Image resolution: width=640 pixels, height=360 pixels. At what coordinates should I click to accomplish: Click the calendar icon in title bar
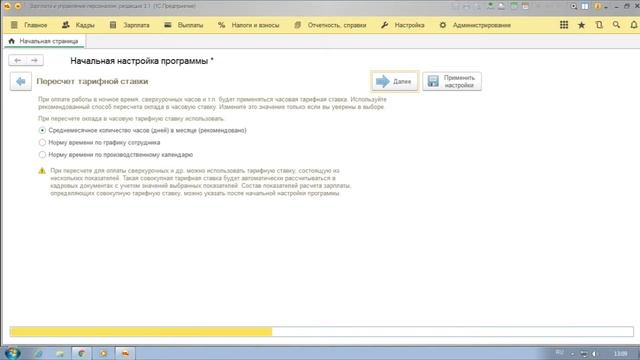(526, 6)
